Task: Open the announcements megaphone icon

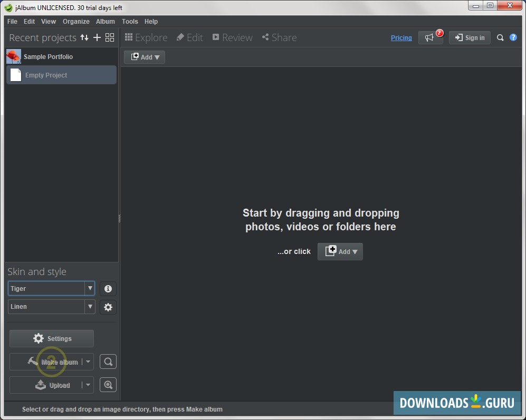Action: point(431,37)
